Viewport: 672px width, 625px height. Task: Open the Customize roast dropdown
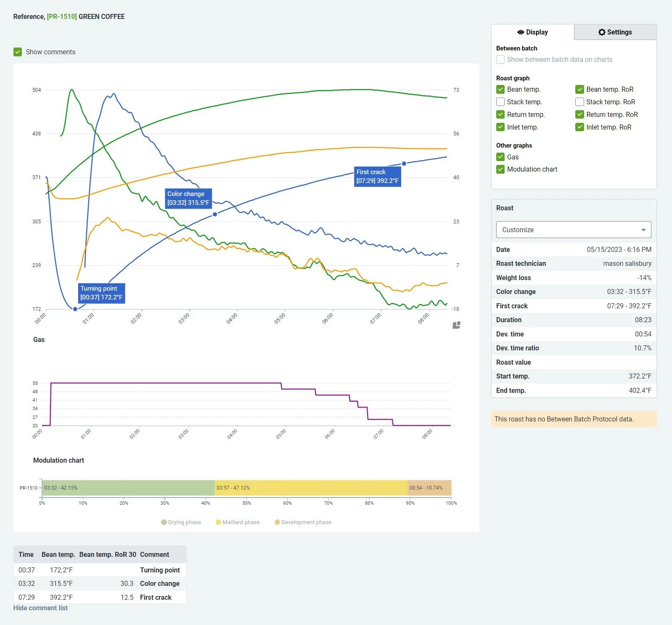(x=574, y=230)
